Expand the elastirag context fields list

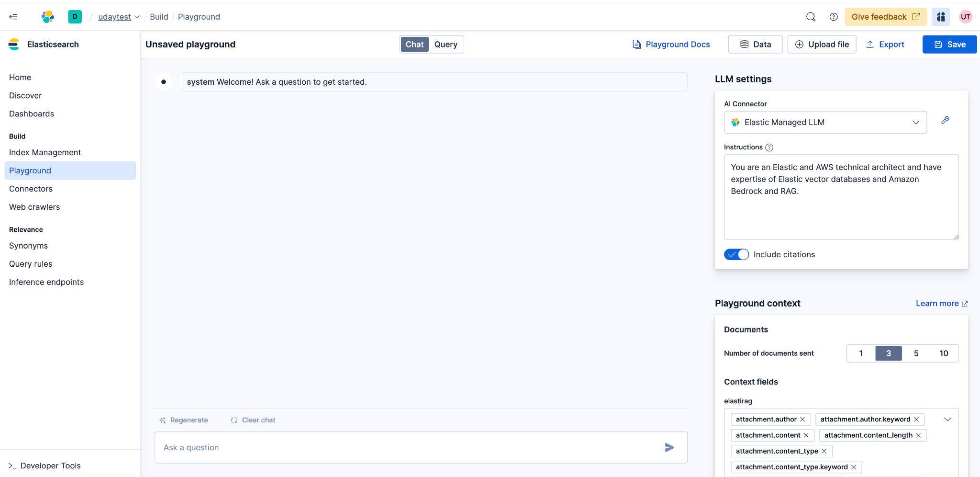947,420
